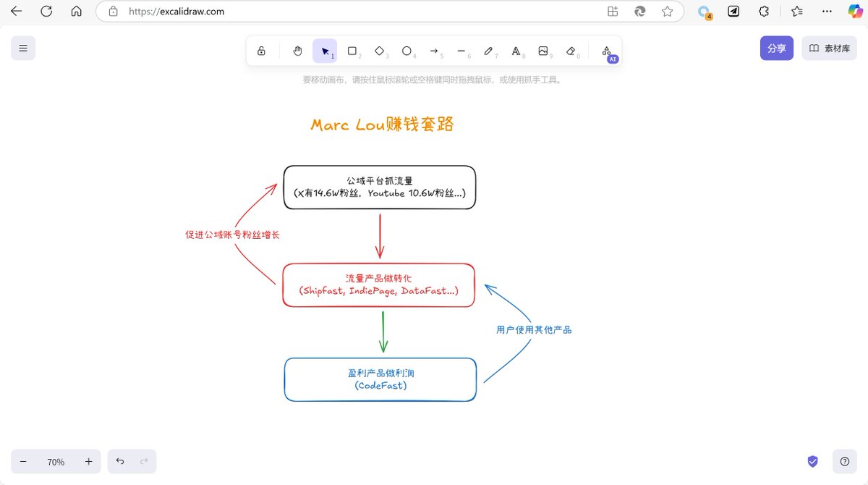Select the Hand pan tool
Viewport: 868px width, 485px height.
pyautogui.click(x=297, y=51)
